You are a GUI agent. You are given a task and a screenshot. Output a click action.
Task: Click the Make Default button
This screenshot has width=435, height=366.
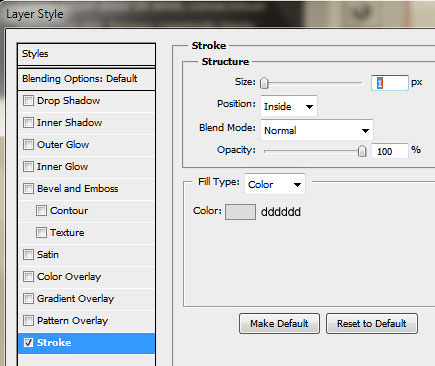[279, 323]
